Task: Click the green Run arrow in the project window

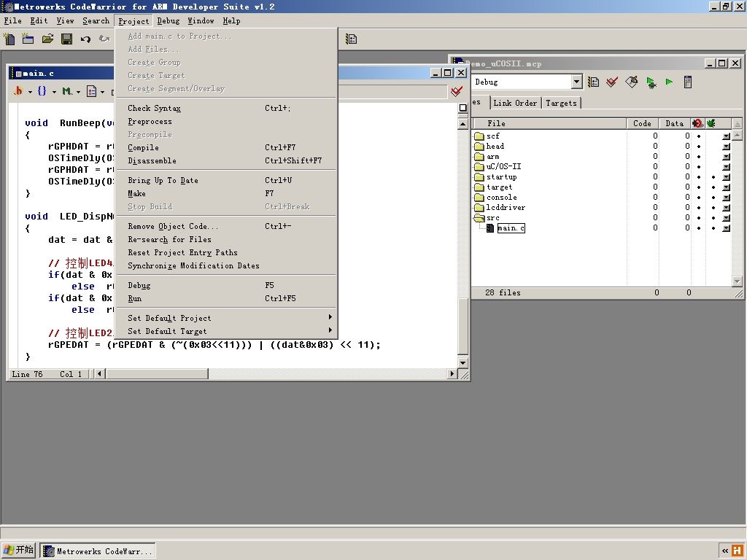Action: pos(670,82)
